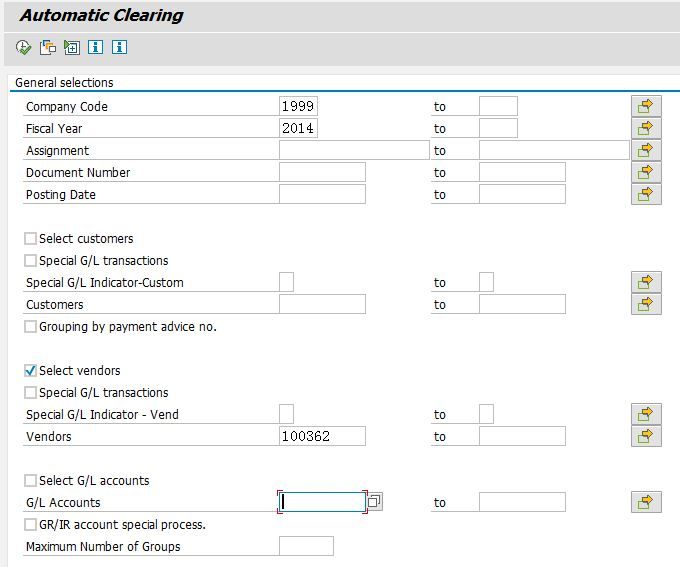The image size is (680, 567).
Task: Click the Execute clock icon in toolbar
Action: [23, 47]
